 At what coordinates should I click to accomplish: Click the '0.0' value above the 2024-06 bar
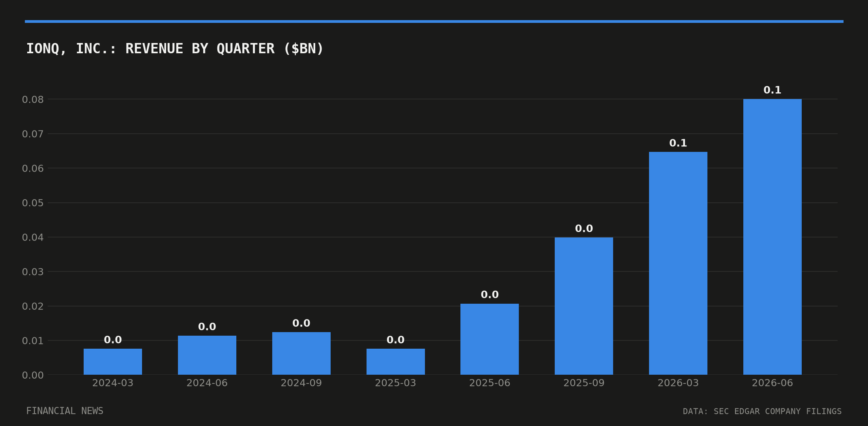[207, 327]
